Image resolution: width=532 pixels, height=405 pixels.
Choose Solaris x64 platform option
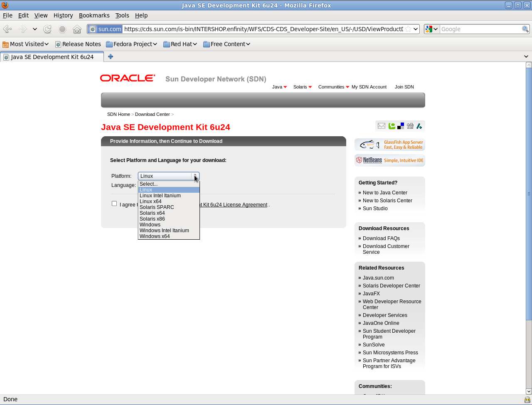pos(169,213)
